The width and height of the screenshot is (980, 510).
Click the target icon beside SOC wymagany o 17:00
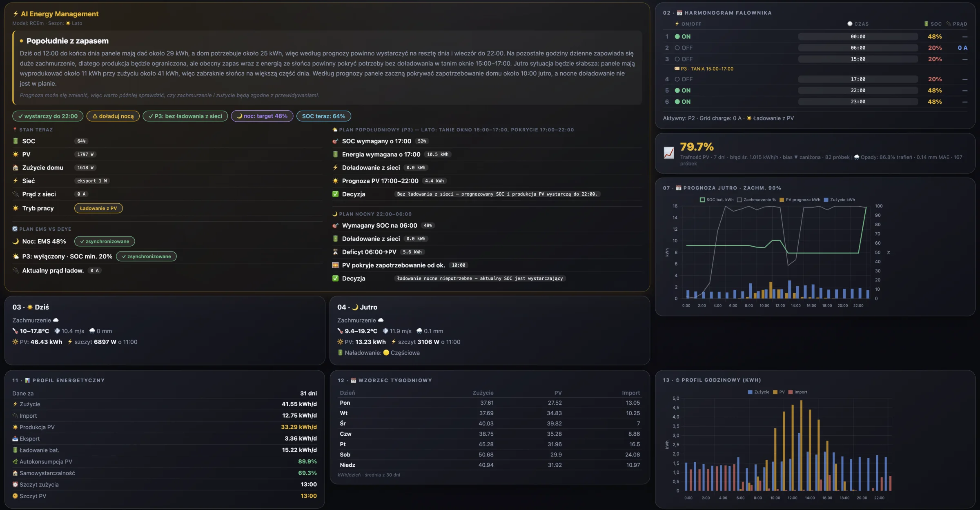(335, 141)
